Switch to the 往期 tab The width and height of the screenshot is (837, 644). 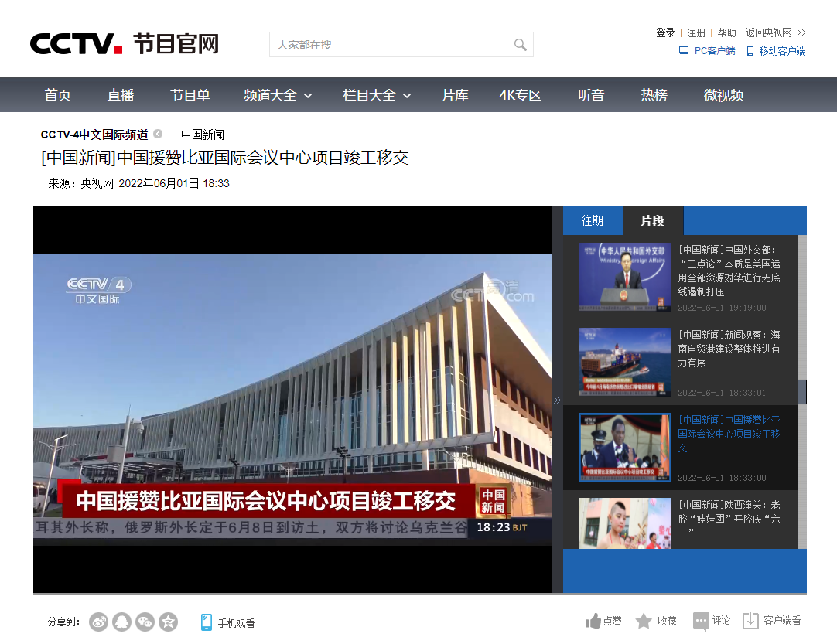[593, 221]
